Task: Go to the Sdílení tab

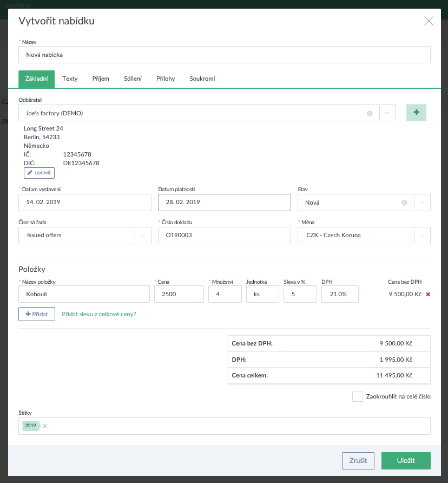Action: coord(133,79)
